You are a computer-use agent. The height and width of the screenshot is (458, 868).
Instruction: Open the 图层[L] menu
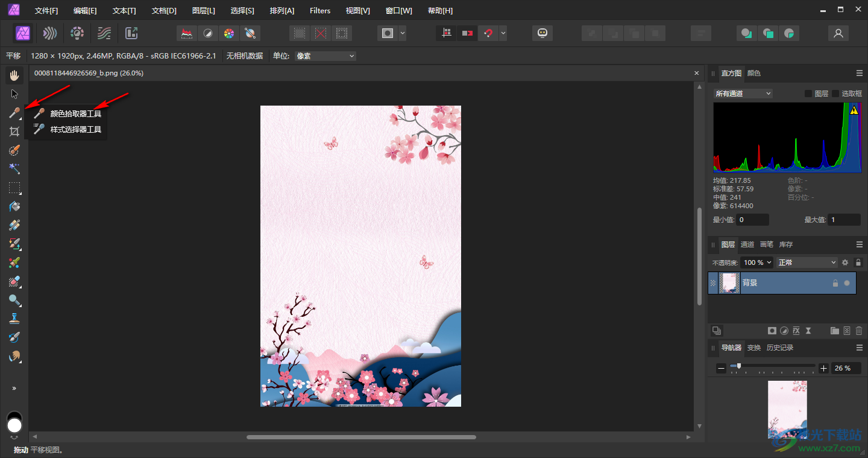click(x=203, y=11)
